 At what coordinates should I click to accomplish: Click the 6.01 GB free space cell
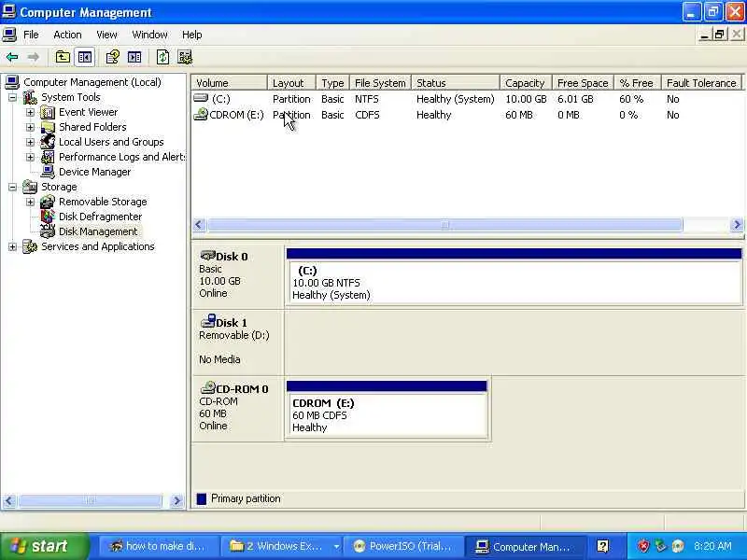tap(575, 99)
